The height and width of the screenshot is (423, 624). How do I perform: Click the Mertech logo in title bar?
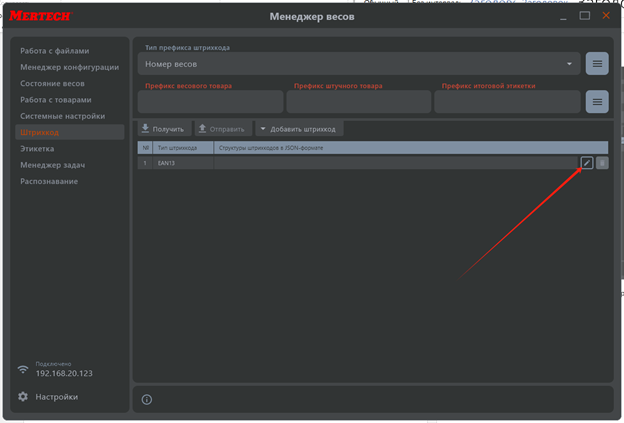pos(44,16)
